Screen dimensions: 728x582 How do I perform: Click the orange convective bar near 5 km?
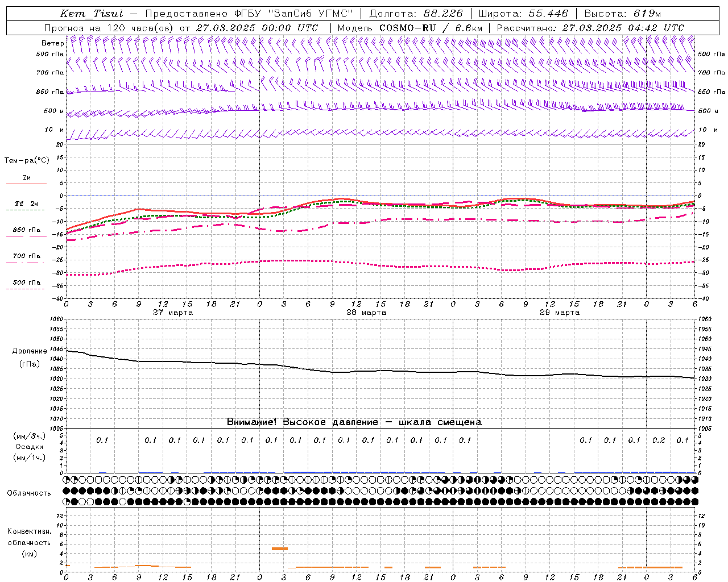tap(280, 548)
